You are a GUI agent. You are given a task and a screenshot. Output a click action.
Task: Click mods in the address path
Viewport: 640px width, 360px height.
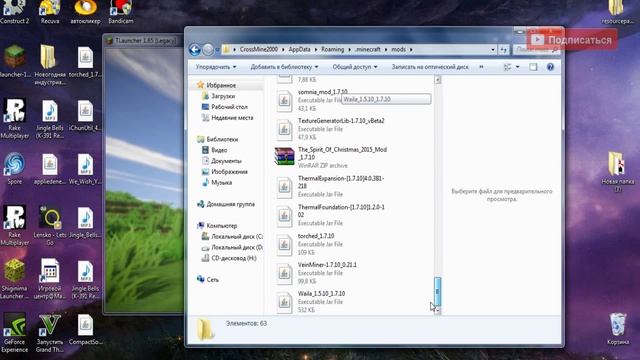coord(398,49)
